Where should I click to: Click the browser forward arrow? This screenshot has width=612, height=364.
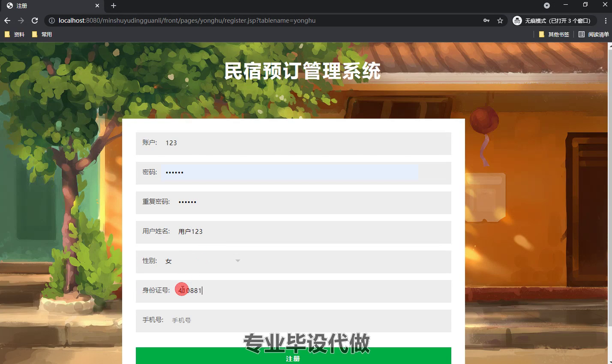(21, 21)
